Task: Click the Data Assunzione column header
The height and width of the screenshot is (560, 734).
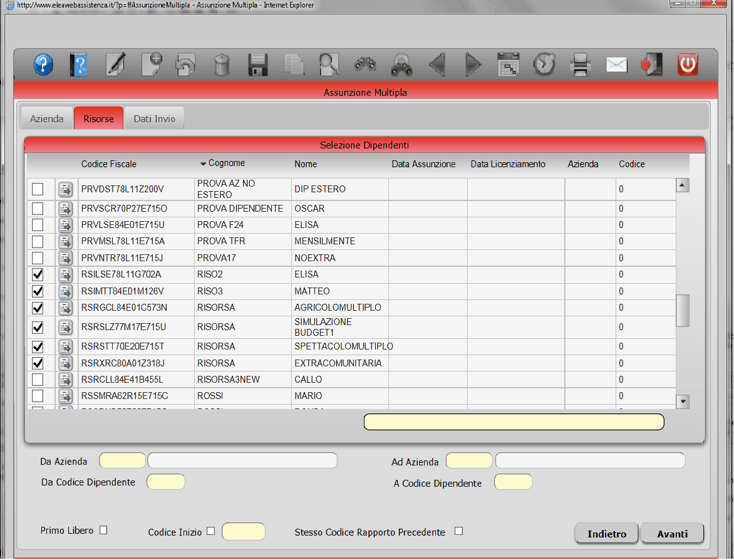Action: 423,164
